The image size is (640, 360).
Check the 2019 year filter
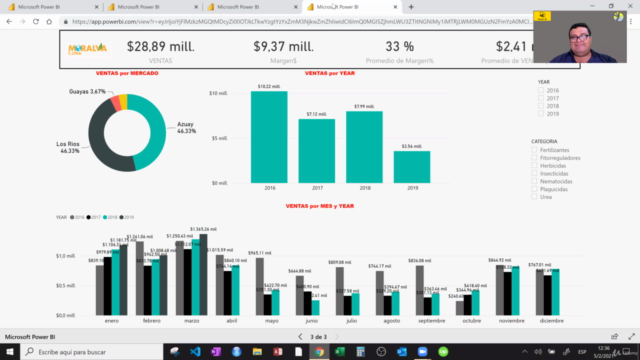[x=541, y=113]
